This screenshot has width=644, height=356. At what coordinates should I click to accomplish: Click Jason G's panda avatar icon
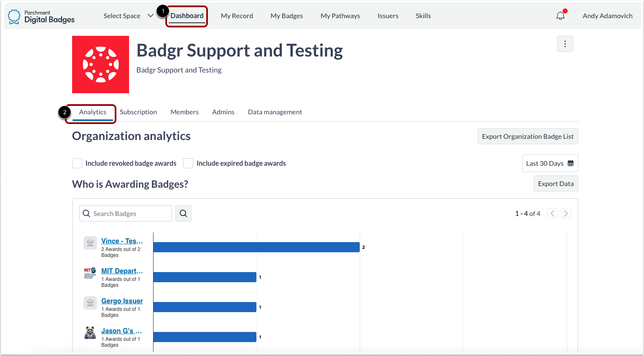(x=90, y=333)
